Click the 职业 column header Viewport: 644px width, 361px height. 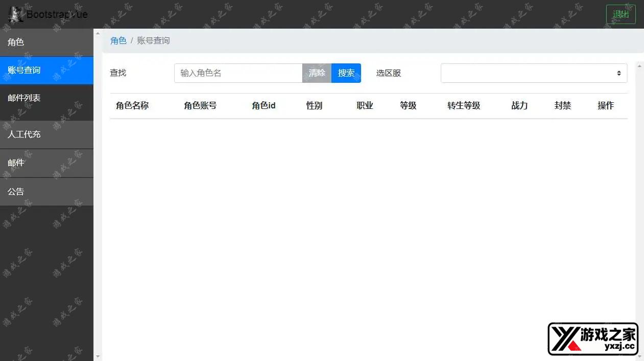coord(365,106)
